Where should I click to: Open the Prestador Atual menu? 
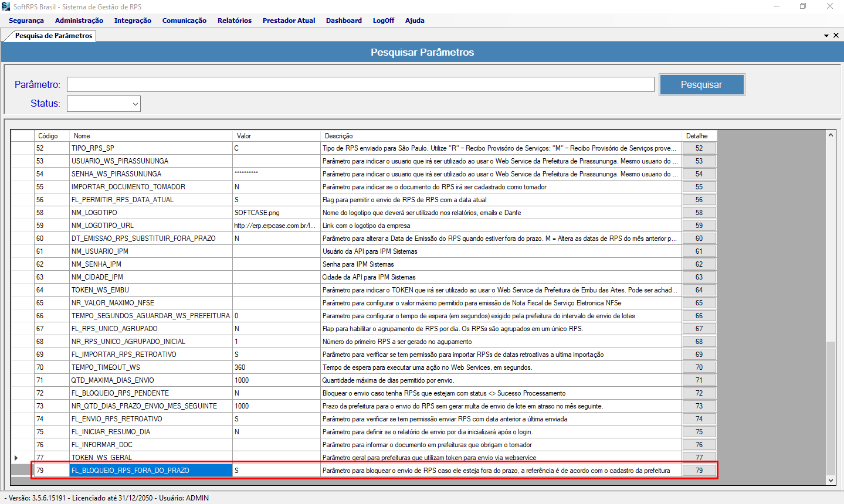tap(289, 21)
